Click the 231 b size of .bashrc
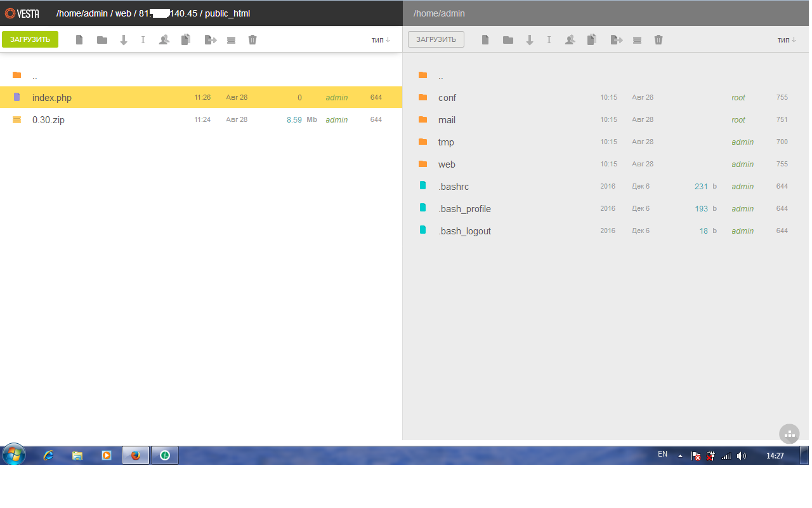This screenshot has height=508, width=812. 705,186
